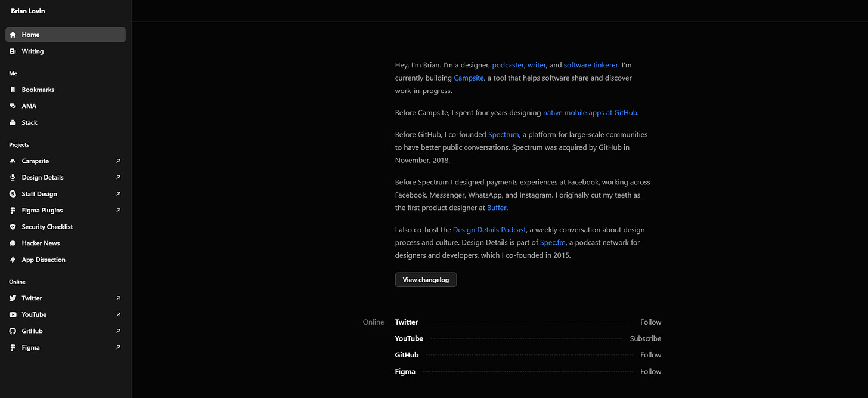This screenshot has width=868, height=398.
Task: Open the writer link in intro
Action: [x=537, y=65]
